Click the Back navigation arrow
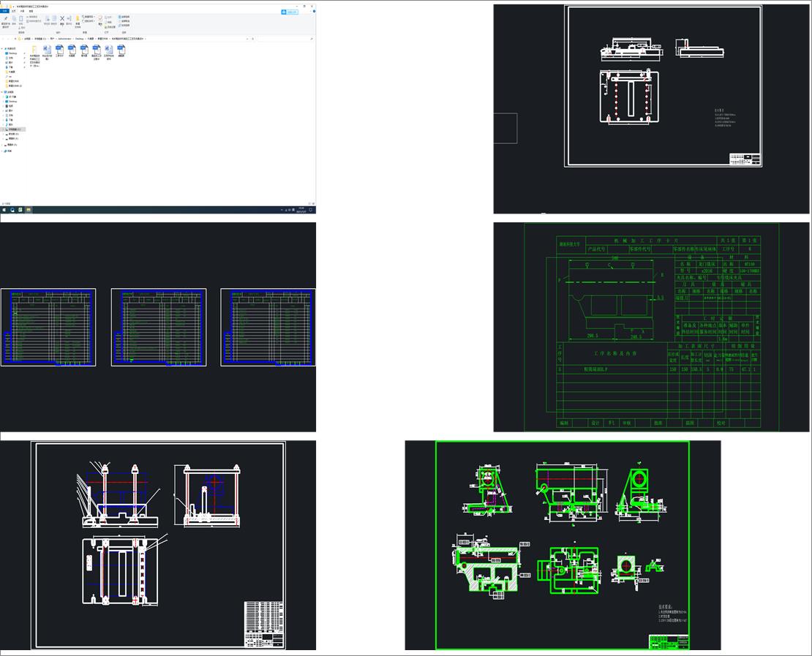 tap(3, 39)
